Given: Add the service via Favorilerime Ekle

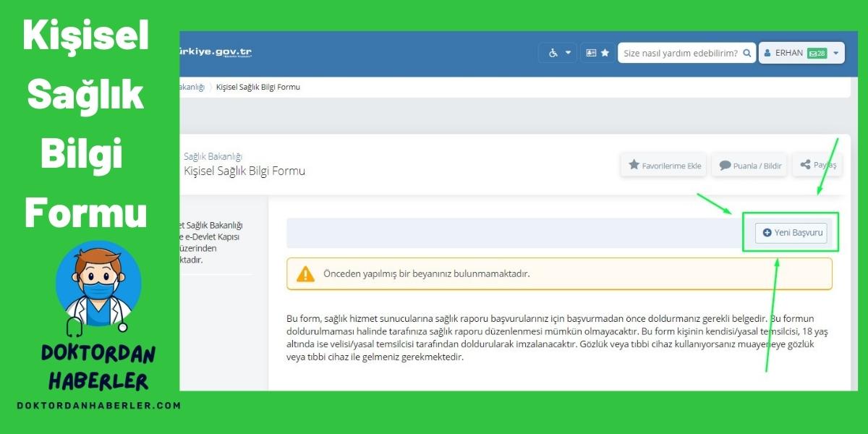Looking at the screenshot, I should pos(665,165).
